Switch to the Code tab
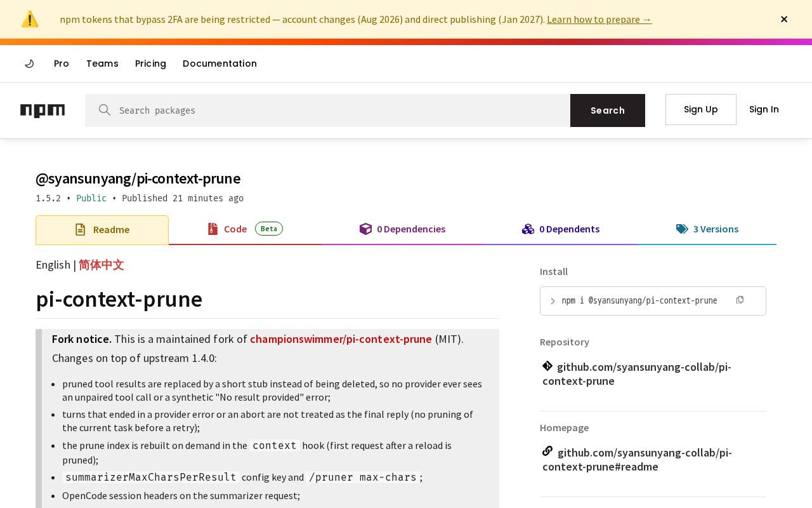 pyautogui.click(x=245, y=229)
